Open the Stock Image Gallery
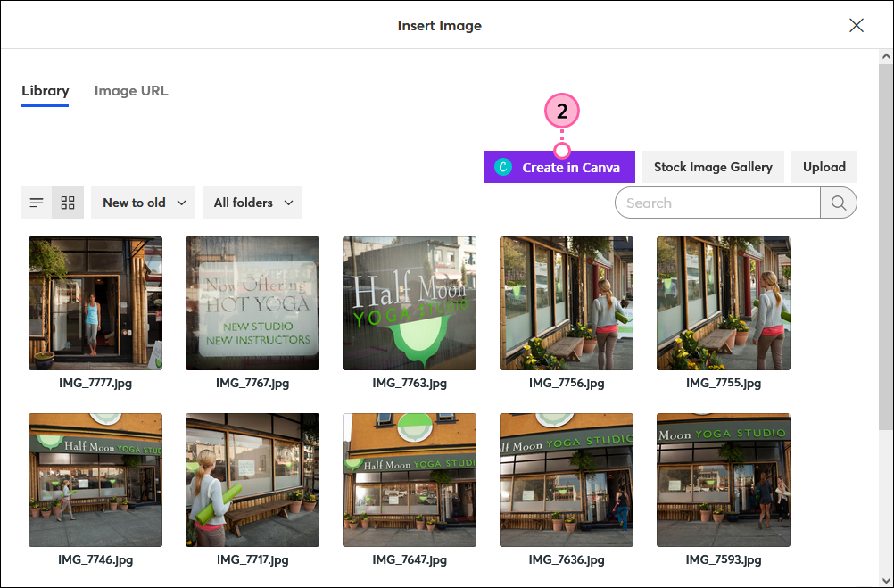This screenshot has height=588, width=894. pos(713,167)
